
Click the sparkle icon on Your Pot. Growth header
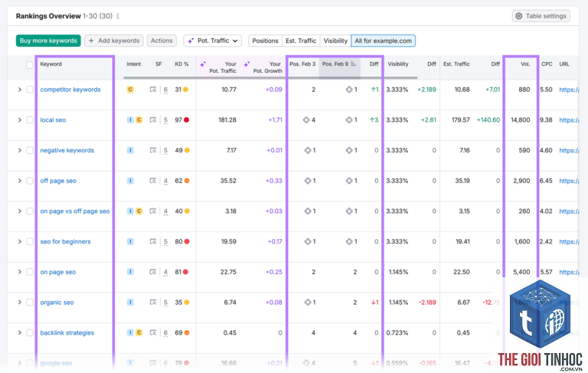click(x=247, y=64)
